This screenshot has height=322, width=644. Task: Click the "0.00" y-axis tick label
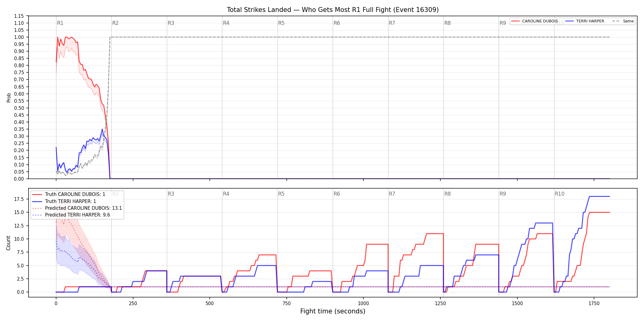[19, 179]
